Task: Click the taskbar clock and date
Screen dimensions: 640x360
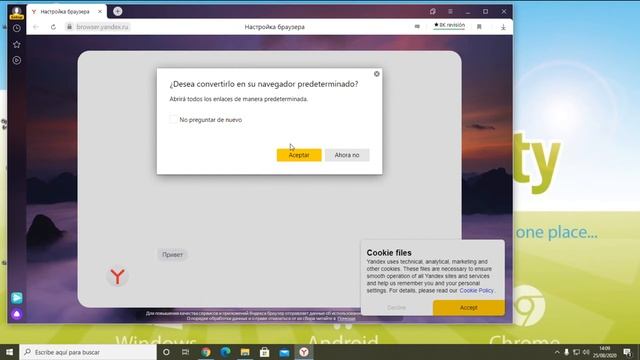Action: click(x=605, y=352)
